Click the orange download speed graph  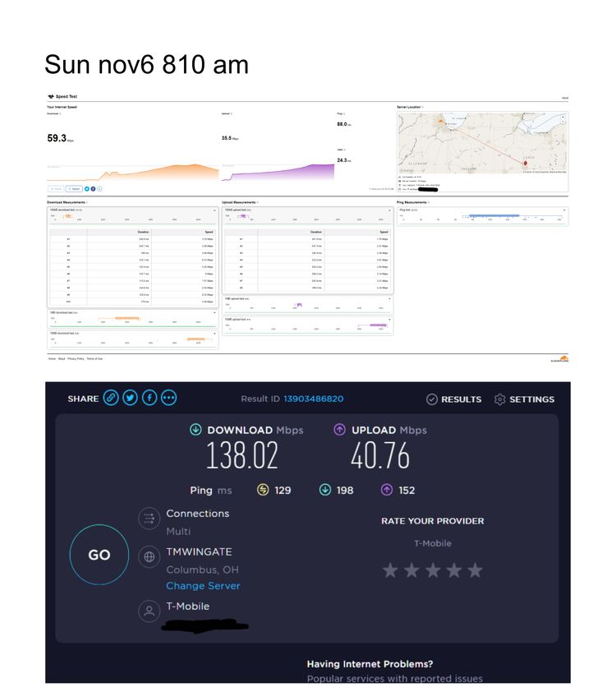coord(133,172)
